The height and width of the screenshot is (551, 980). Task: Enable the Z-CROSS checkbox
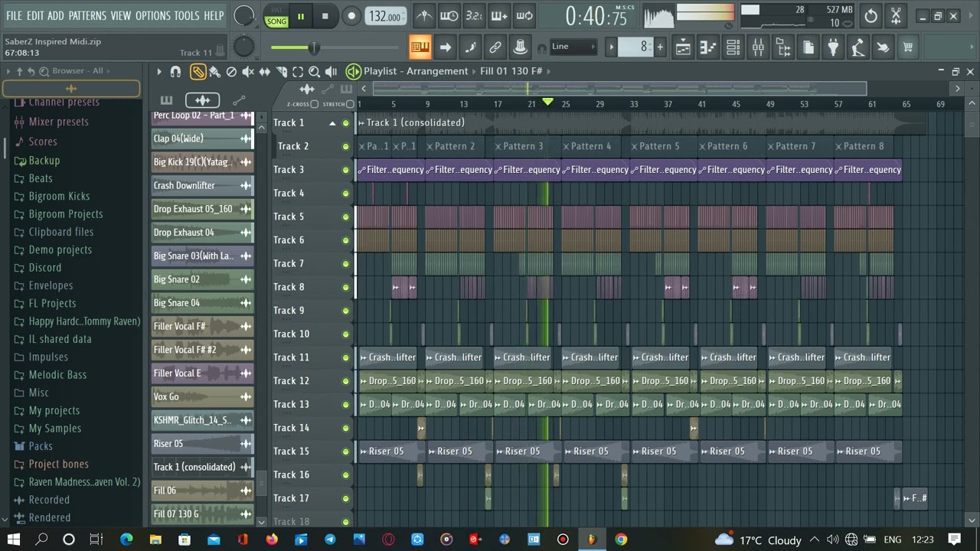coord(314,104)
